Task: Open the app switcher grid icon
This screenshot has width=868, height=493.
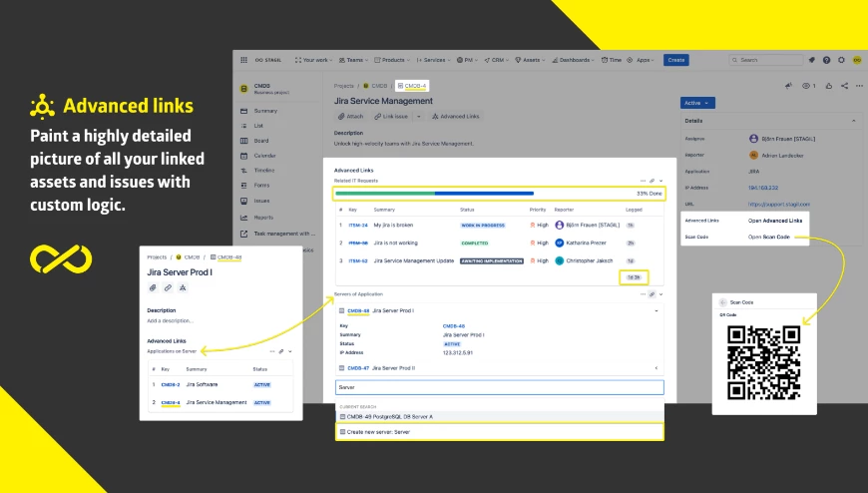Action: pos(243,60)
